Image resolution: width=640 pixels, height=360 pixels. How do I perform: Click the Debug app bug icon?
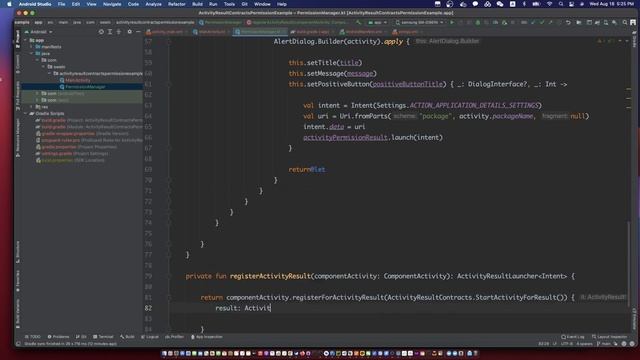pos(478,22)
